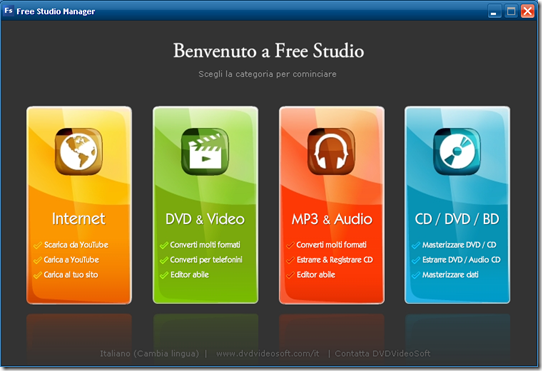
Task: Click 'Converti per telefonini' text
Action: (x=206, y=260)
